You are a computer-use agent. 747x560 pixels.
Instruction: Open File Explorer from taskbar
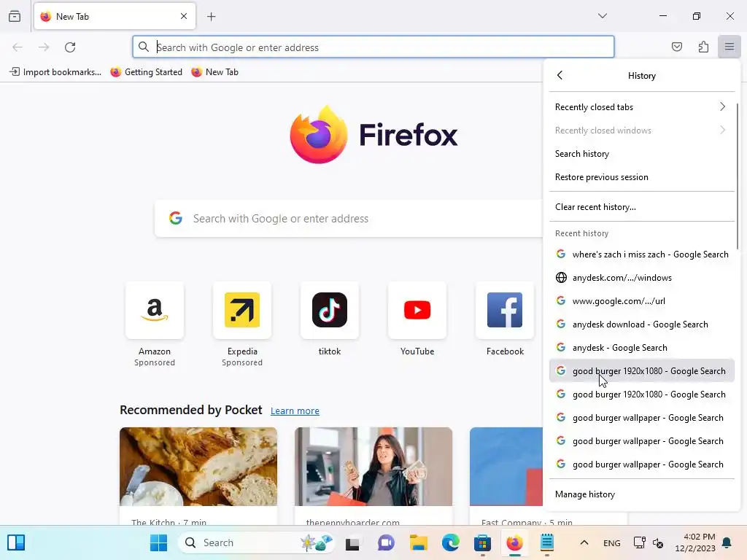coord(418,542)
